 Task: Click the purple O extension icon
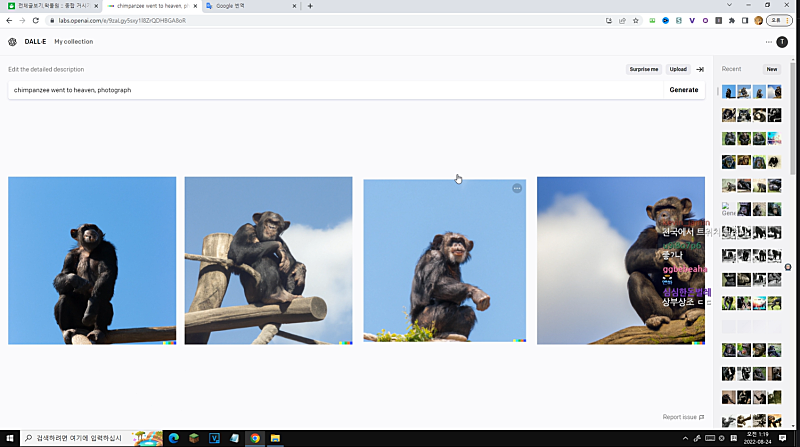click(x=705, y=20)
